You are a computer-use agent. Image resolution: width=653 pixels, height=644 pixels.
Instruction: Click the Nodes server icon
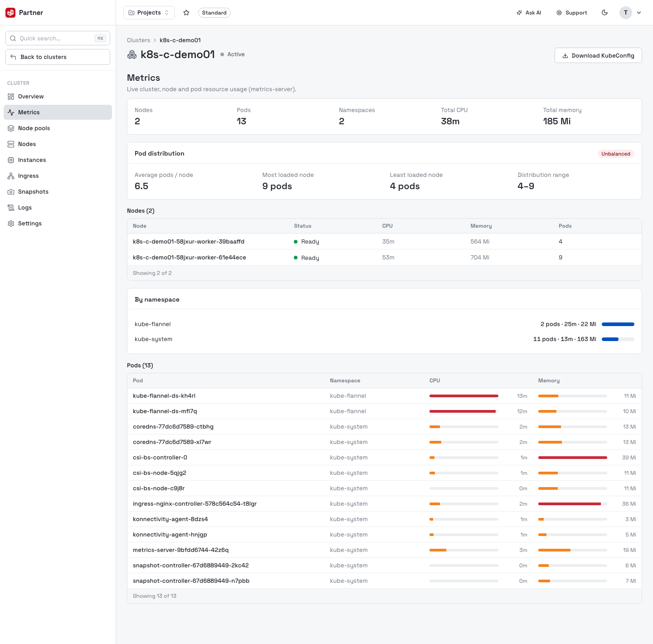pyautogui.click(x=11, y=144)
